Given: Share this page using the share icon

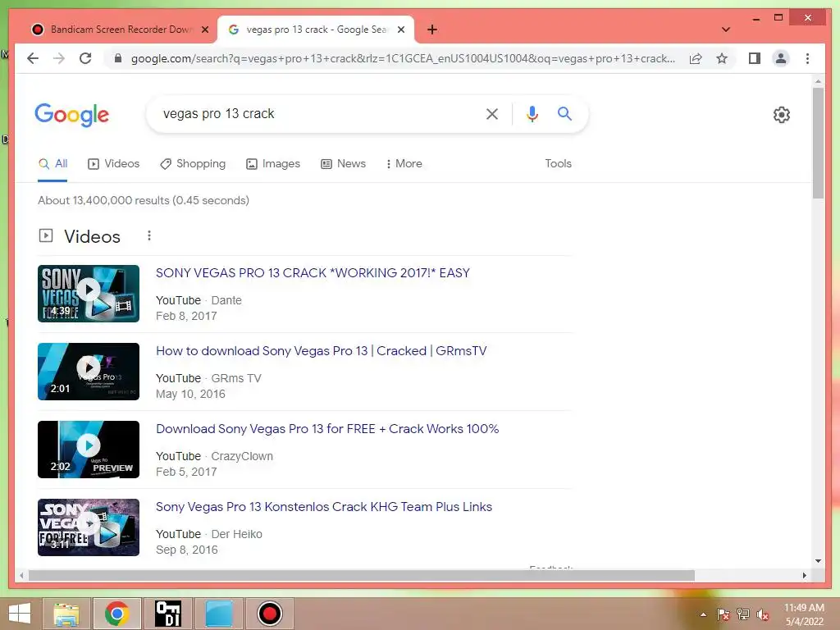Looking at the screenshot, I should tap(696, 58).
